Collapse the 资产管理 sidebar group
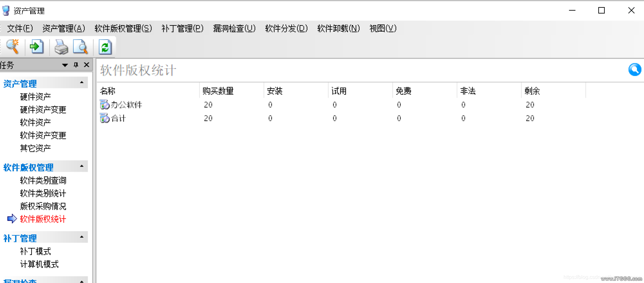Screen dimensions: 644x283 click(x=82, y=83)
